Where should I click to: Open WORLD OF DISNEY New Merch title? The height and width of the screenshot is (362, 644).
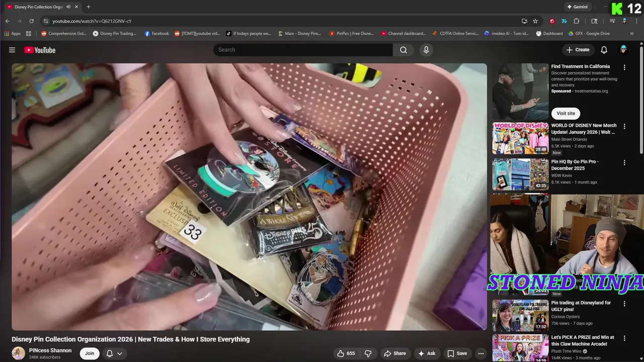click(x=584, y=129)
